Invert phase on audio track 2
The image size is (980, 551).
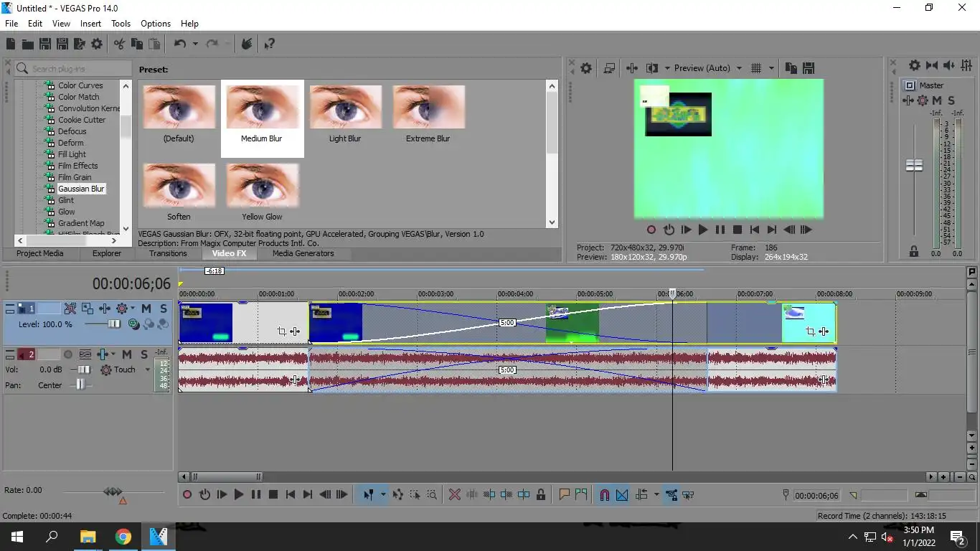(85, 354)
